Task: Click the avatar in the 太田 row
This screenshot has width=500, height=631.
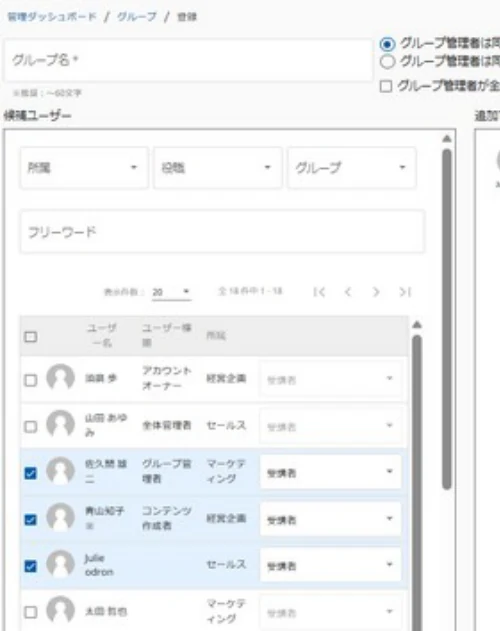Action: tap(60, 611)
